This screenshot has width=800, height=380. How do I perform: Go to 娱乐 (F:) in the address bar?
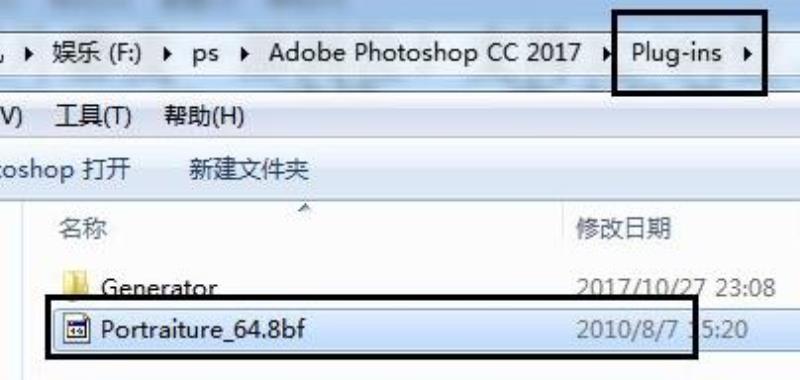pos(96,53)
